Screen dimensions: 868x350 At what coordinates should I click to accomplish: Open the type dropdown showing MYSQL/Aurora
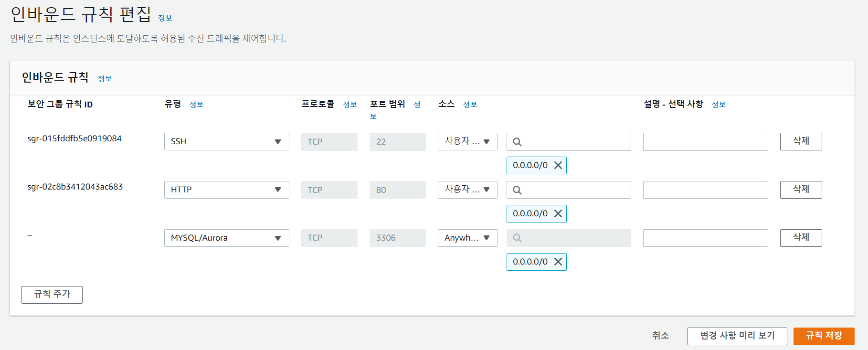(x=227, y=238)
